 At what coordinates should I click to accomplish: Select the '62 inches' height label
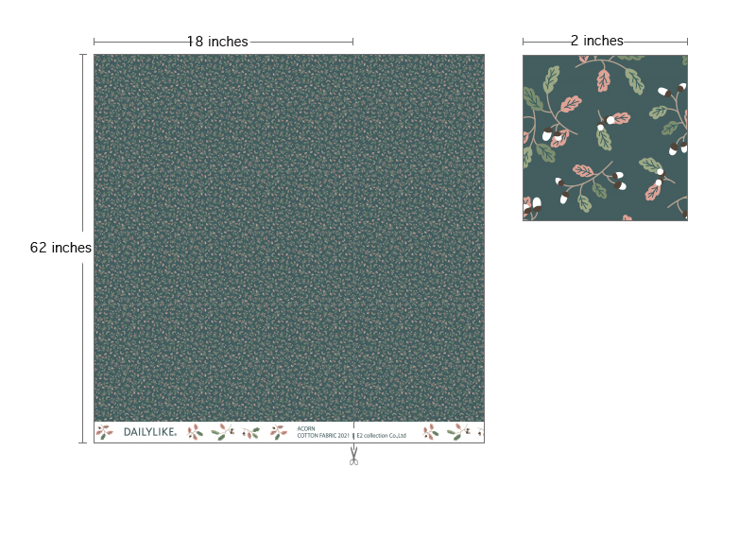tap(60, 248)
